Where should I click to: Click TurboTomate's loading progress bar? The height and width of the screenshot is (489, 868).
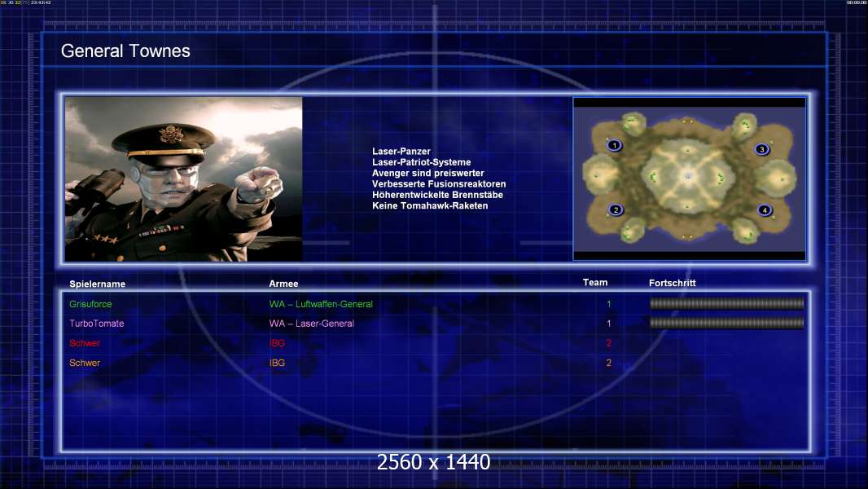(726, 323)
